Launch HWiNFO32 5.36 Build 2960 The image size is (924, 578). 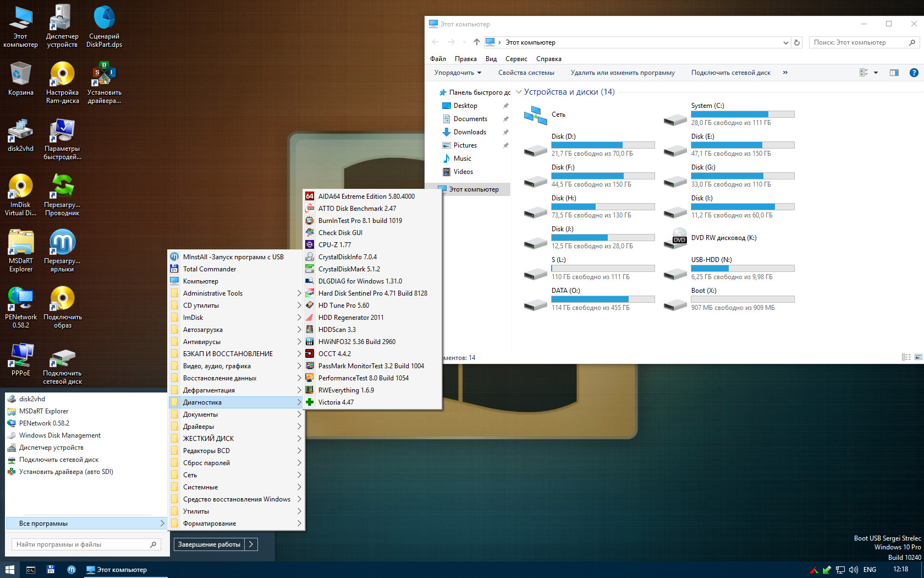coord(372,342)
